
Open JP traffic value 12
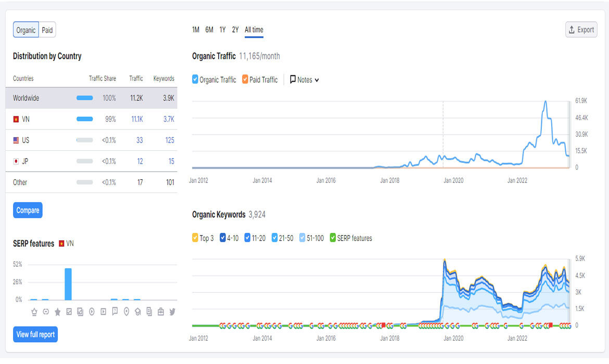click(140, 161)
